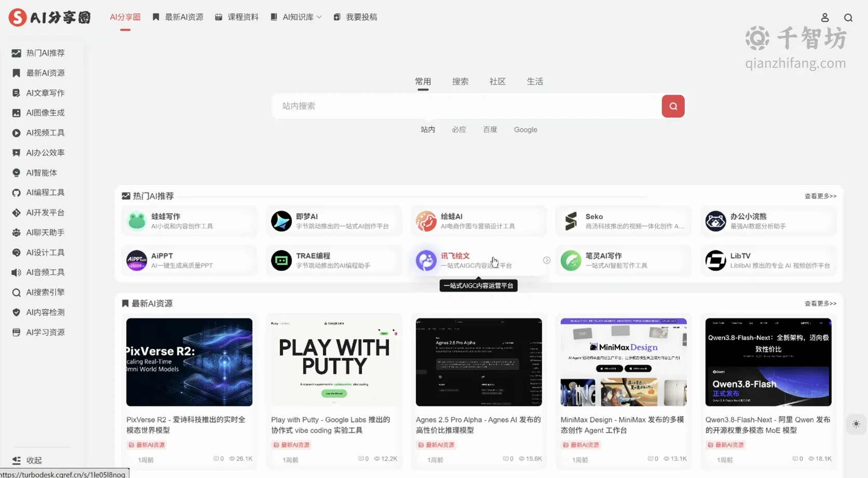The width and height of the screenshot is (868, 478).
Task: Switch to the 搜索 search tab
Action: click(460, 81)
